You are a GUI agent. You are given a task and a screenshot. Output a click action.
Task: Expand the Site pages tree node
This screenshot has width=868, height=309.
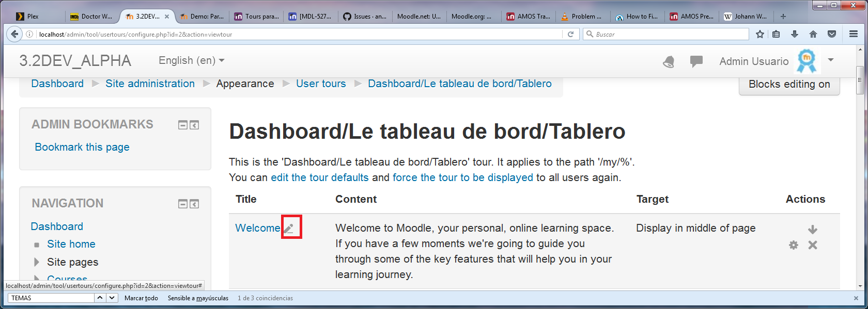coord(36,262)
